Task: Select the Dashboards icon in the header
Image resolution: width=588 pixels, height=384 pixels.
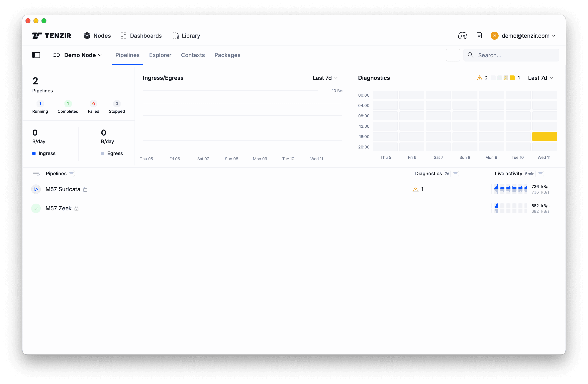Action: coord(124,36)
